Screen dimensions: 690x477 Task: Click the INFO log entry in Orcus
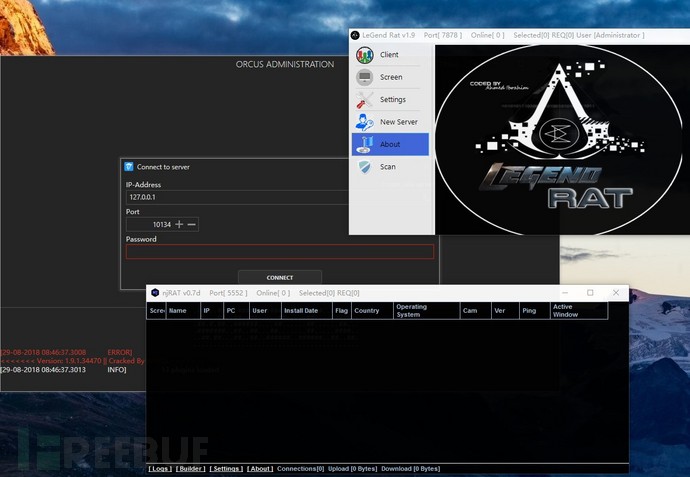[64, 370]
